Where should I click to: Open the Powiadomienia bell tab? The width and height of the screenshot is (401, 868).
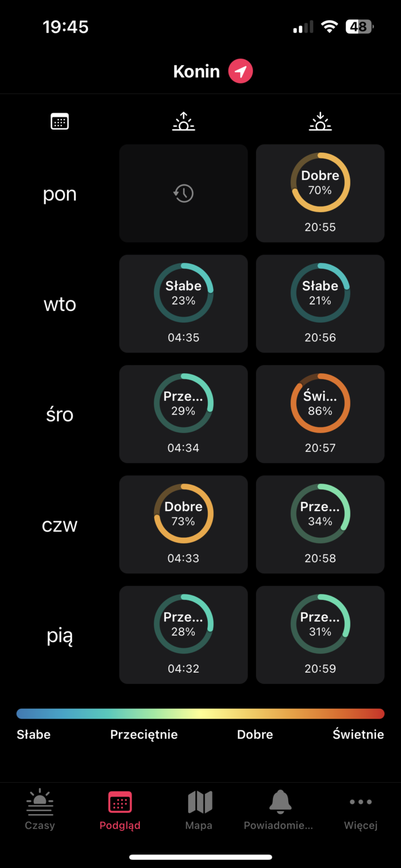click(x=279, y=809)
